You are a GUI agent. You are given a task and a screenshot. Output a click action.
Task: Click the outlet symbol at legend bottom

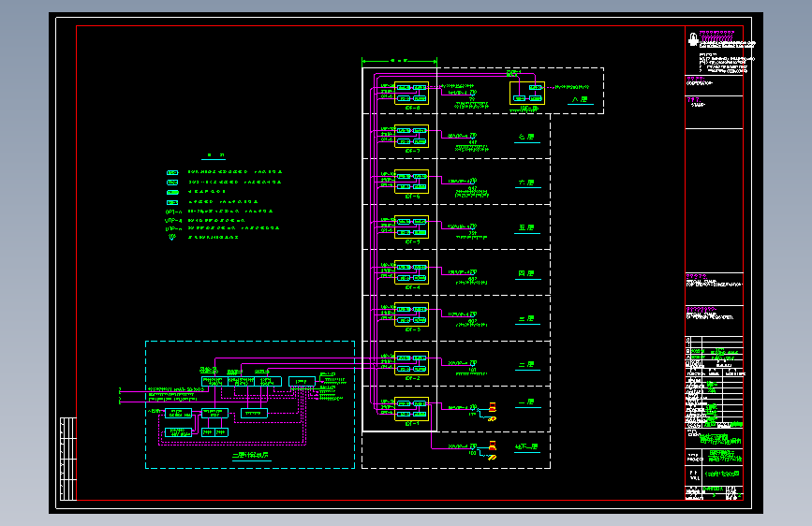tap(172, 238)
